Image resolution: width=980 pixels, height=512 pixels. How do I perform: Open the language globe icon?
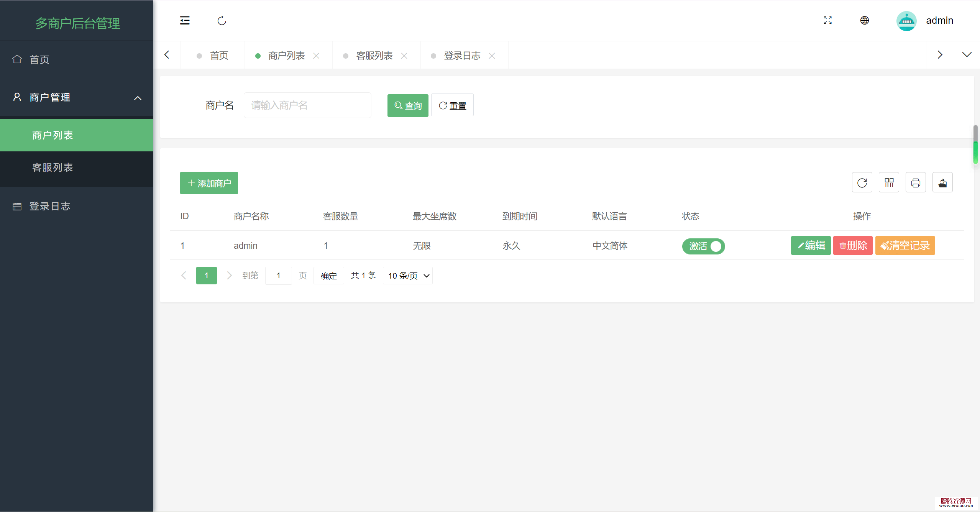click(864, 20)
